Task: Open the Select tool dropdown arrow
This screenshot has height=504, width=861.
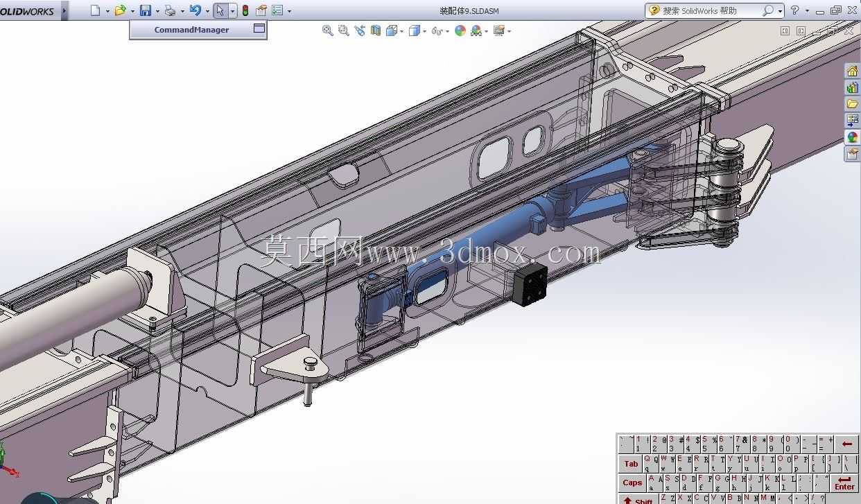Action: pyautogui.click(x=232, y=11)
